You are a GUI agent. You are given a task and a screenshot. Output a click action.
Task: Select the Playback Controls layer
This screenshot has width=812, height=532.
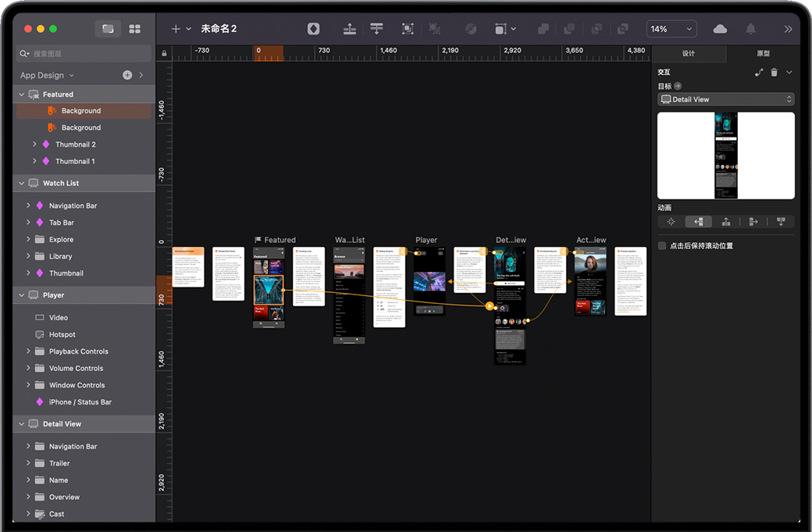(x=78, y=352)
